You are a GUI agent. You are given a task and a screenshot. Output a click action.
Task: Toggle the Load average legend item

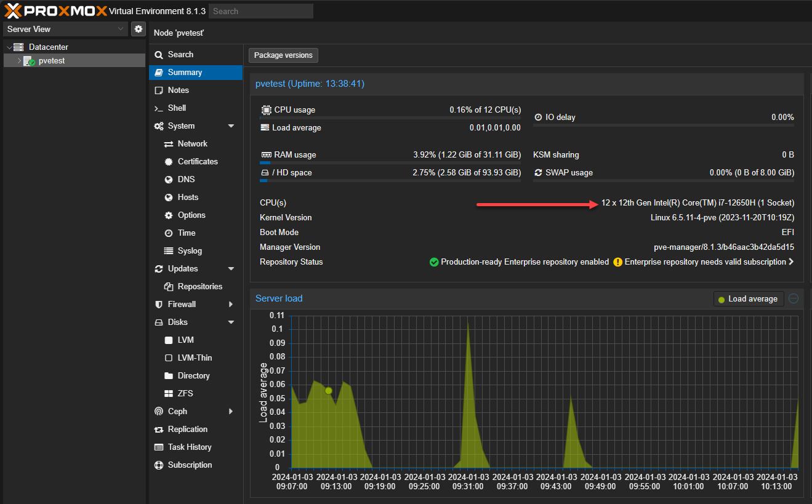[x=748, y=299]
